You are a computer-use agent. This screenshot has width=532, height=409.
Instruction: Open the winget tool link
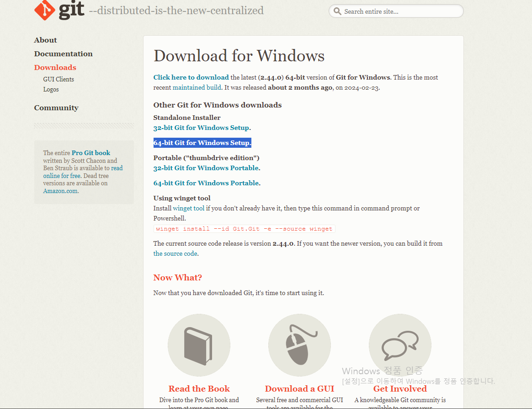189,208
